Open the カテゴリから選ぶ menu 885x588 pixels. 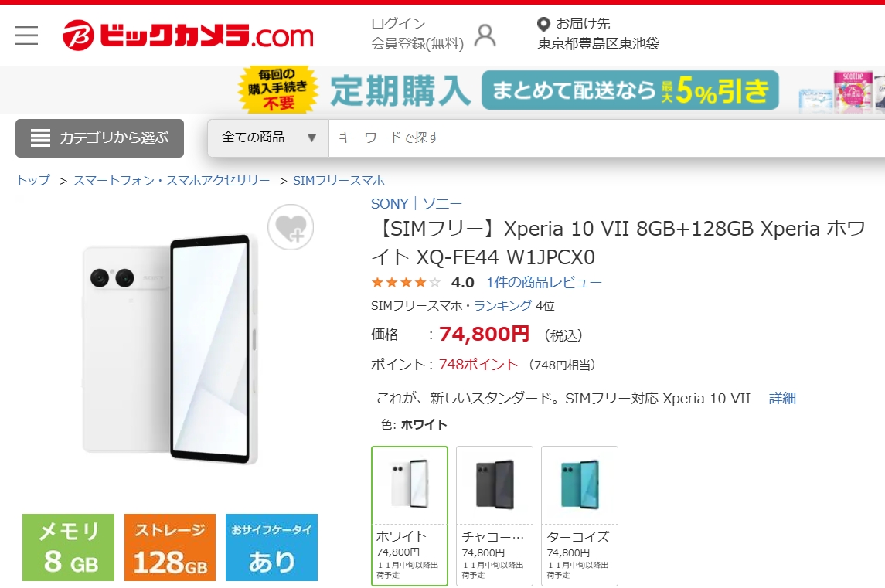(x=100, y=138)
